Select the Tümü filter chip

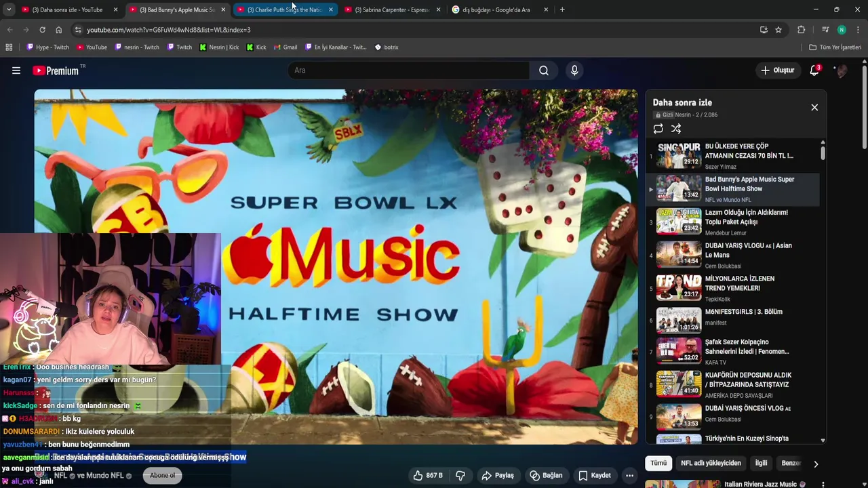point(658,463)
